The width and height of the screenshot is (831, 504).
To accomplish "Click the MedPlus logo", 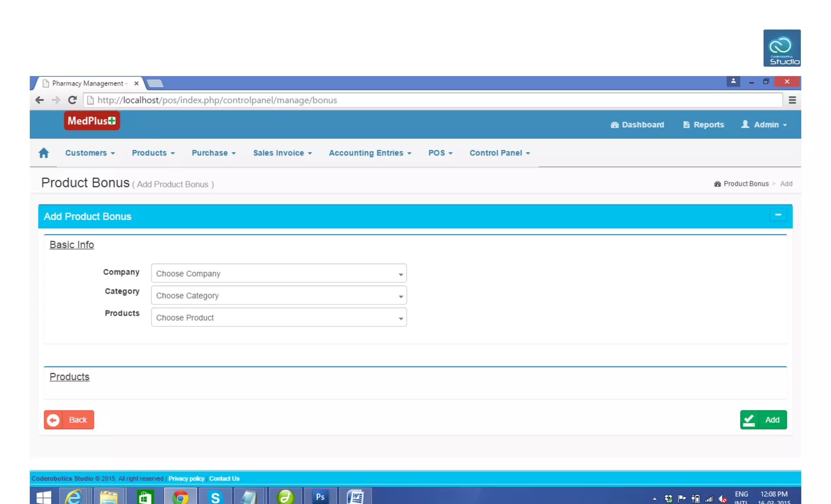I will pyautogui.click(x=92, y=121).
